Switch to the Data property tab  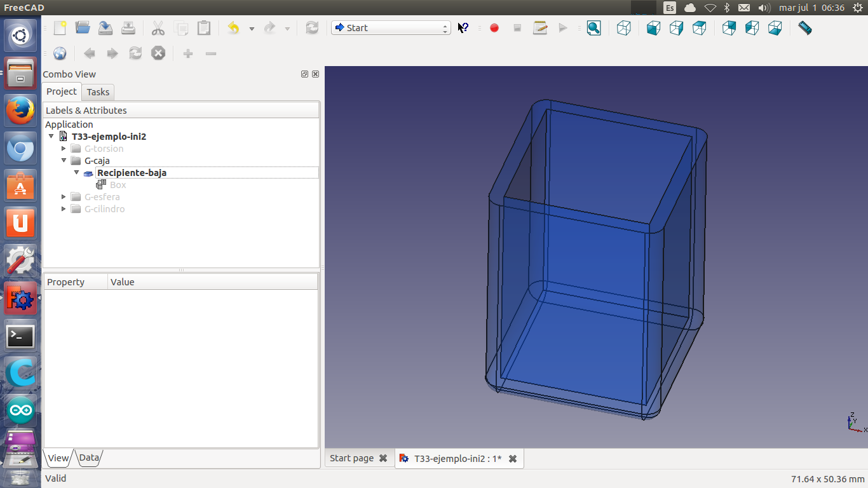(89, 457)
